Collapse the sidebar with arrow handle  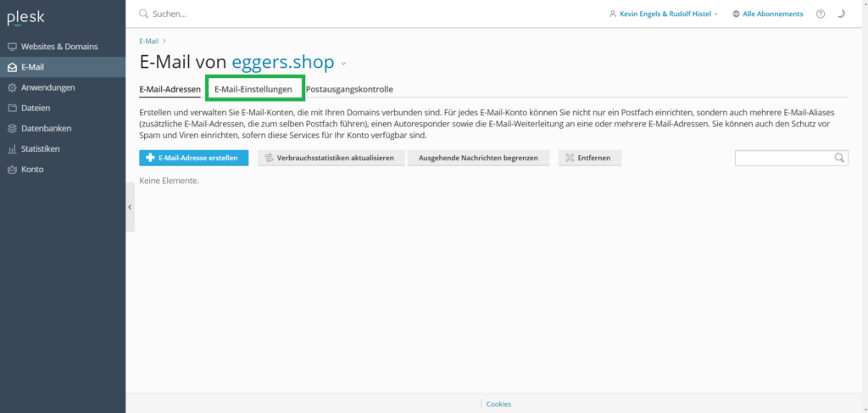(x=130, y=207)
